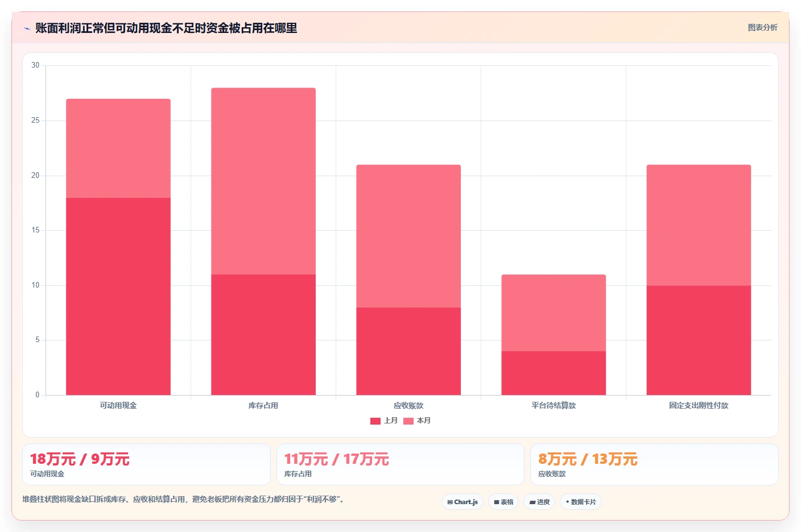Click the 上月 bar segment for 库存占用

tap(263, 335)
